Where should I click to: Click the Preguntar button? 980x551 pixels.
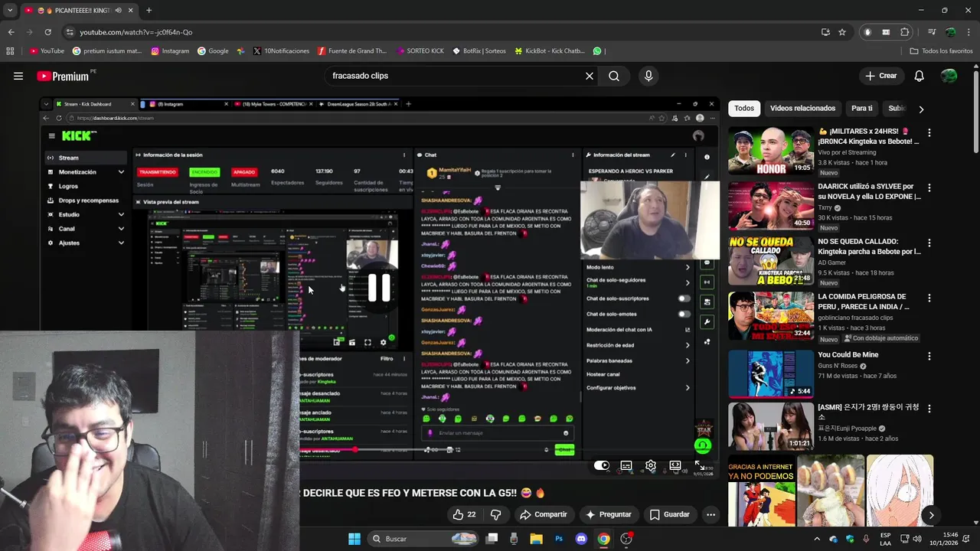609,514
